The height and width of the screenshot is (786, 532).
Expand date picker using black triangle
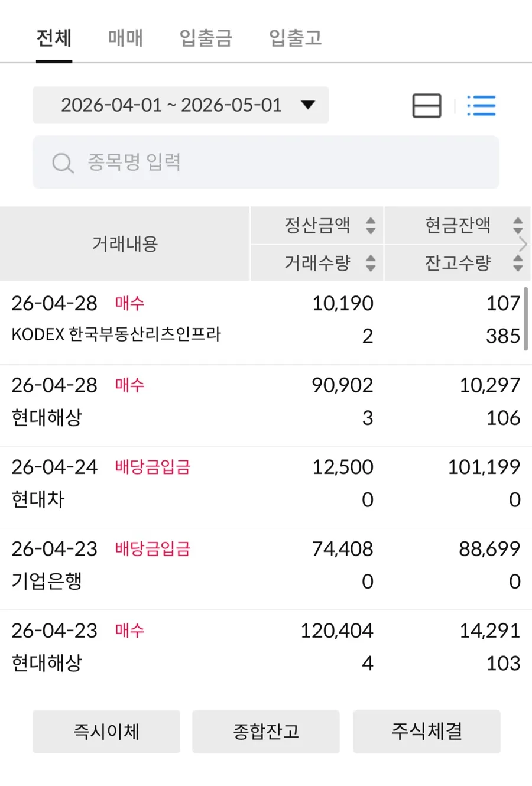pyautogui.click(x=308, y=105)
